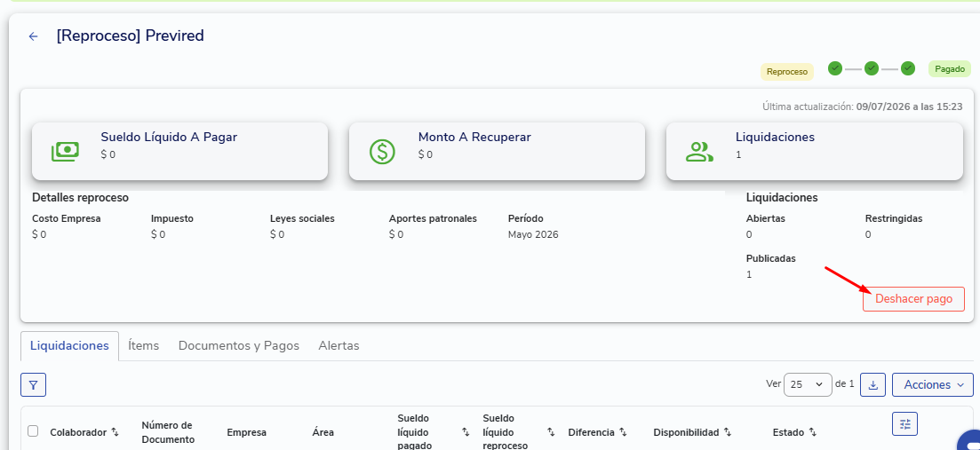Screen dimensions: 980x450
Task: Click the Aportes patronales label
Action: (433, 218)
